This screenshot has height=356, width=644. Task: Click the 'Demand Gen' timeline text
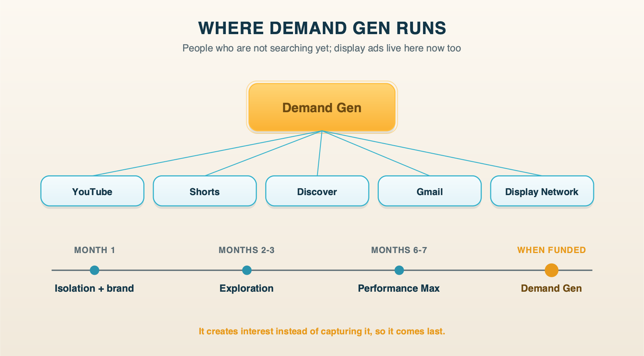(552, 288)
